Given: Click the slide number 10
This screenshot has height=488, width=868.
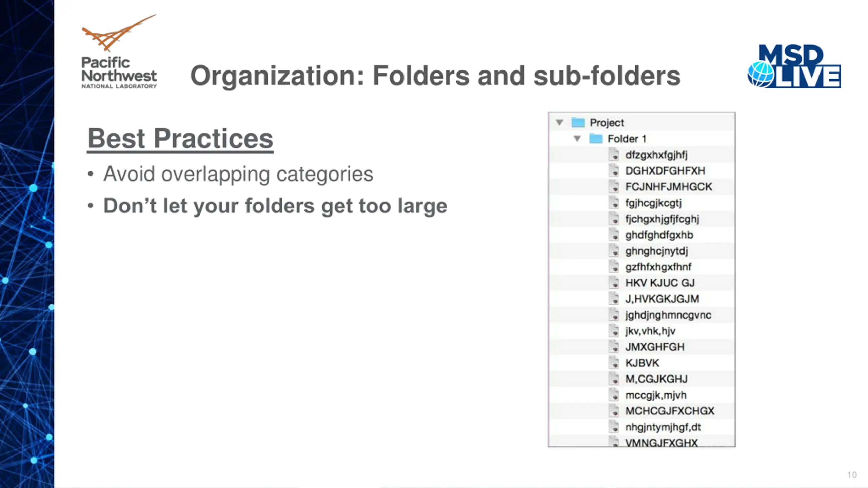Looking at the screenshot, I should tap(852, 475).
